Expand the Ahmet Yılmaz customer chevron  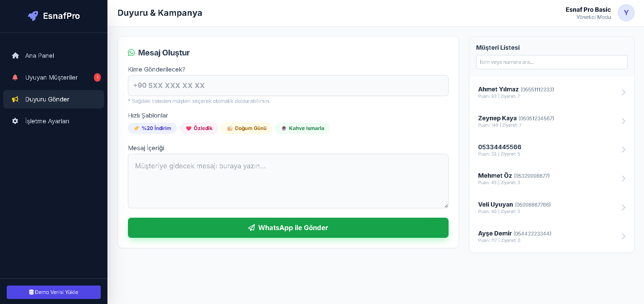pos(623,92)
